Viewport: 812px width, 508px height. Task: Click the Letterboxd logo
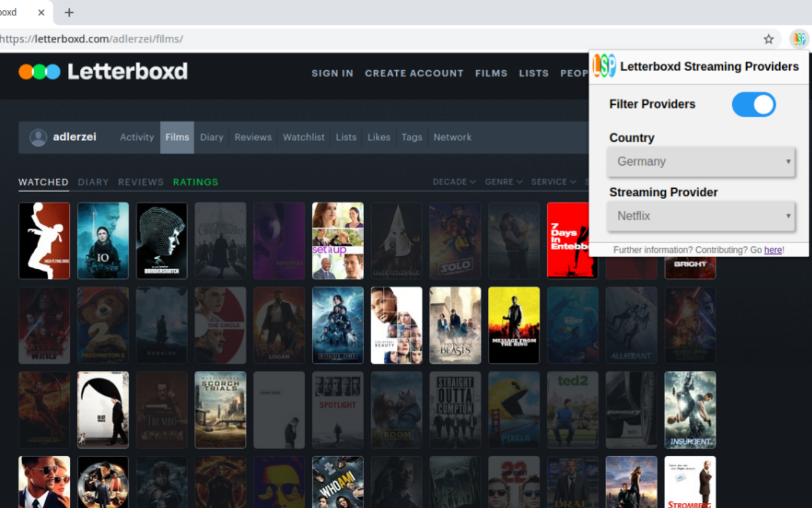[x=103, y=72]
